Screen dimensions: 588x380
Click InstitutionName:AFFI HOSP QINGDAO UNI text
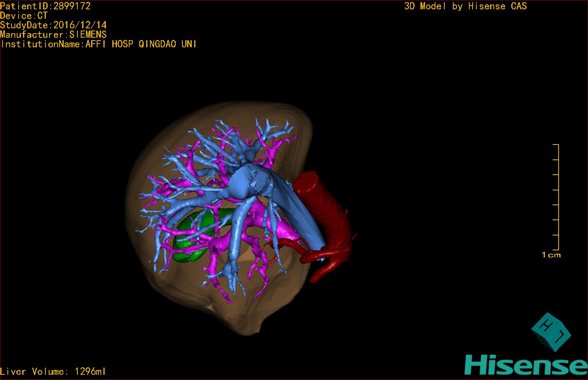coord(99,44)
